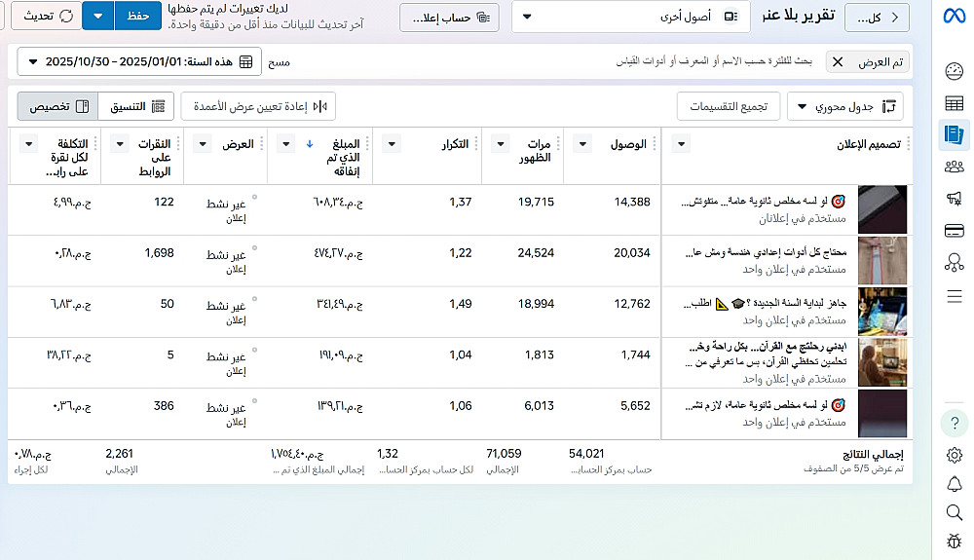The height and width of the screenshot is (560, 974).
Task: Expand the save options arrow next to حفظ
Action: pyautogui.click(x=98, y=16)
